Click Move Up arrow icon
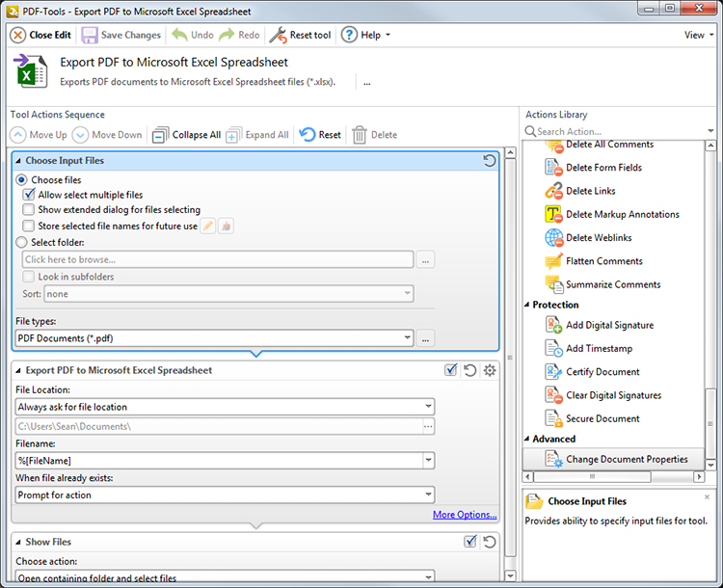Viewport: 723px width, 588px height. pyautogui.click(x=18, y=135)
